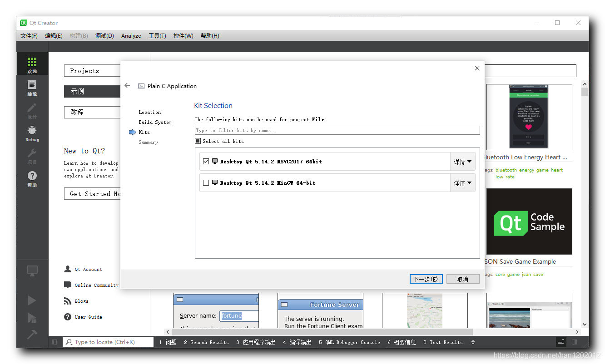Screen dimensions: 605x364
Task: Click the Online Community chat icon
Action: coord(68,285)
